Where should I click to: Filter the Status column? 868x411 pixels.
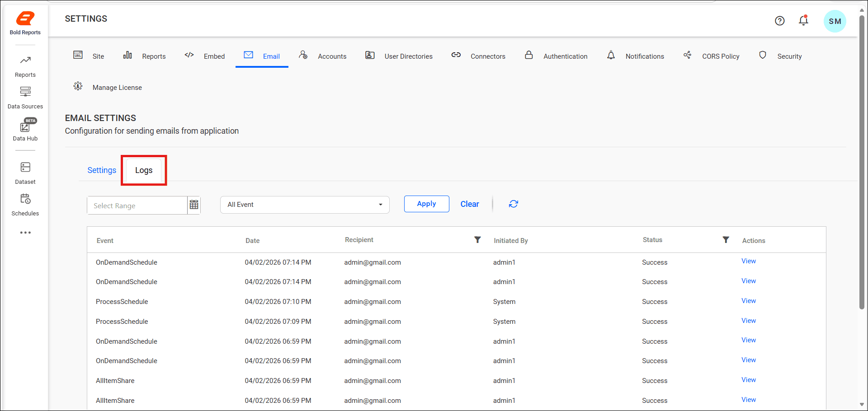click(726, 240)
